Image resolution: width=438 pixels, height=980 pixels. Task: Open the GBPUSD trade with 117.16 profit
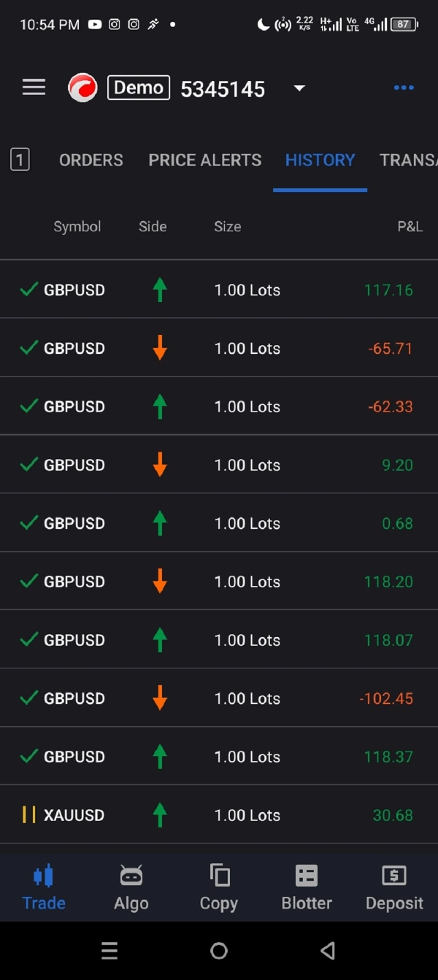tap(219, 290)
